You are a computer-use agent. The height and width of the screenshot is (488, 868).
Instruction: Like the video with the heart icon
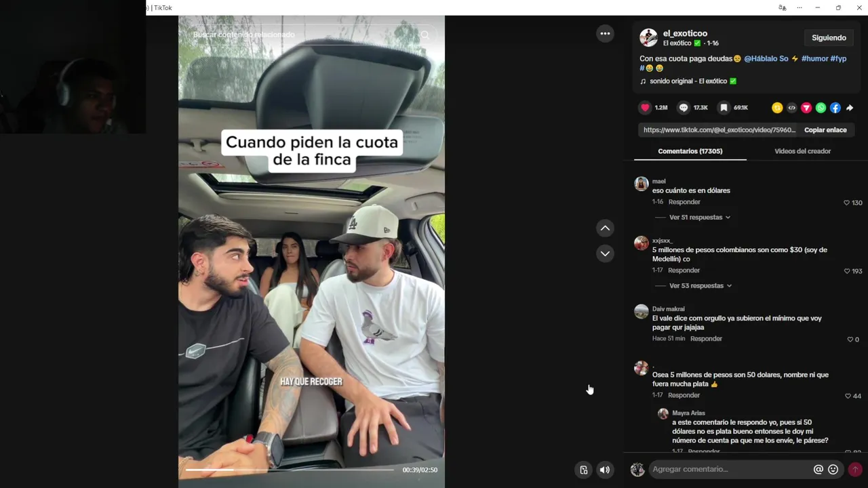[645, 108]
